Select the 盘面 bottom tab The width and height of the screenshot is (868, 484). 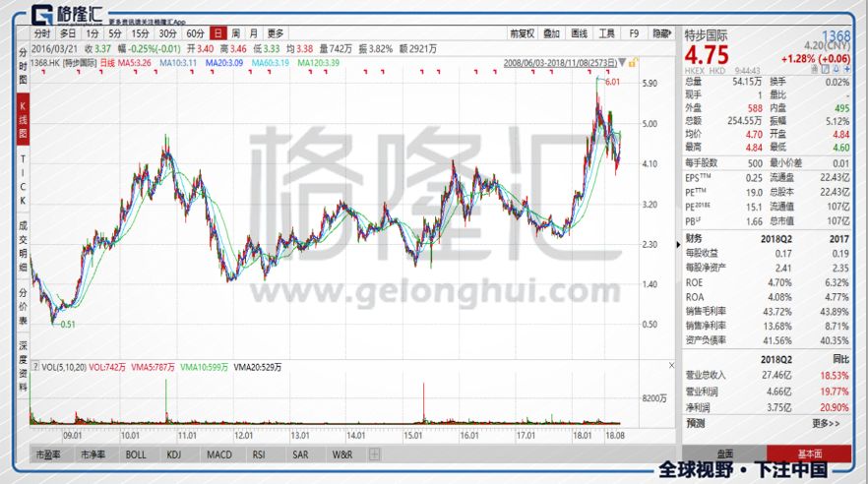(x=724, y=454)
